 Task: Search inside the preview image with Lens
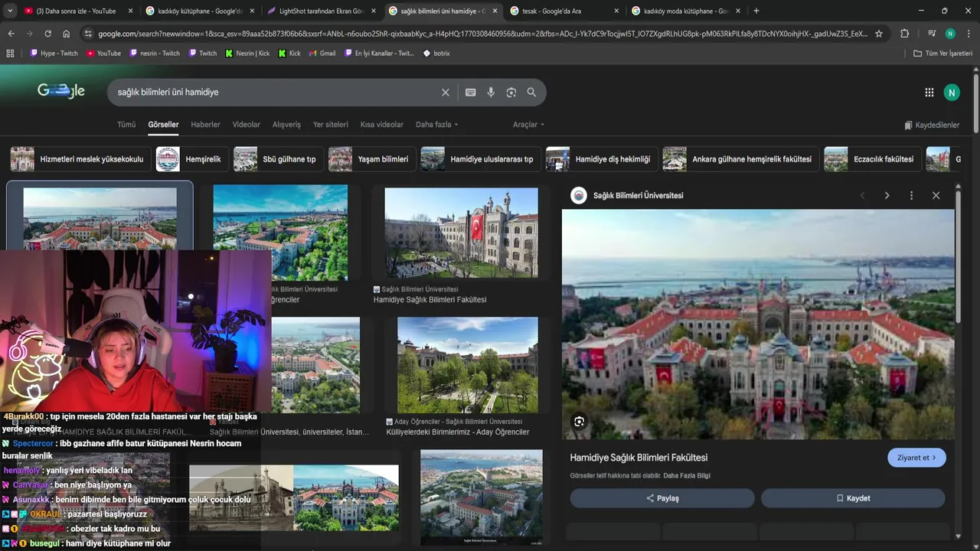tap(580, 422)
